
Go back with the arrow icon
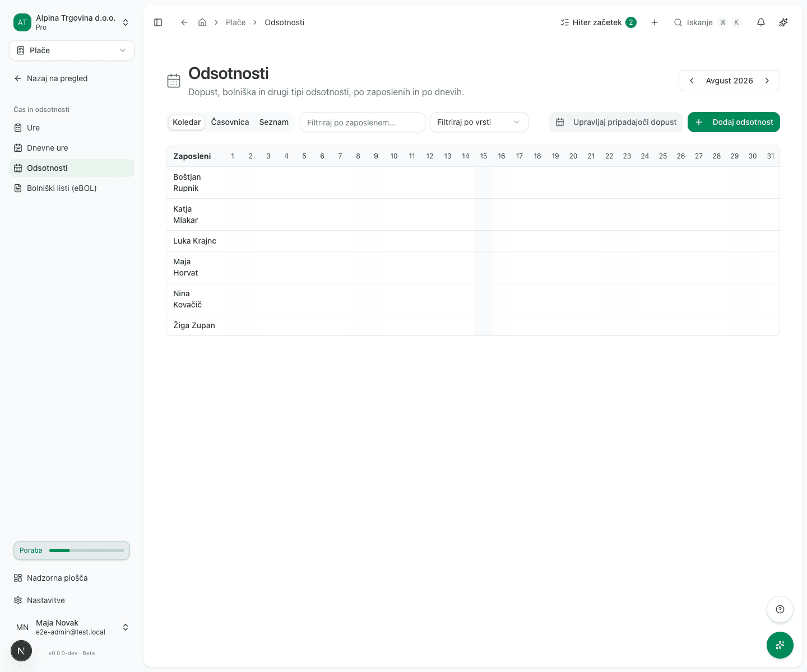click(x=184, y=22)
